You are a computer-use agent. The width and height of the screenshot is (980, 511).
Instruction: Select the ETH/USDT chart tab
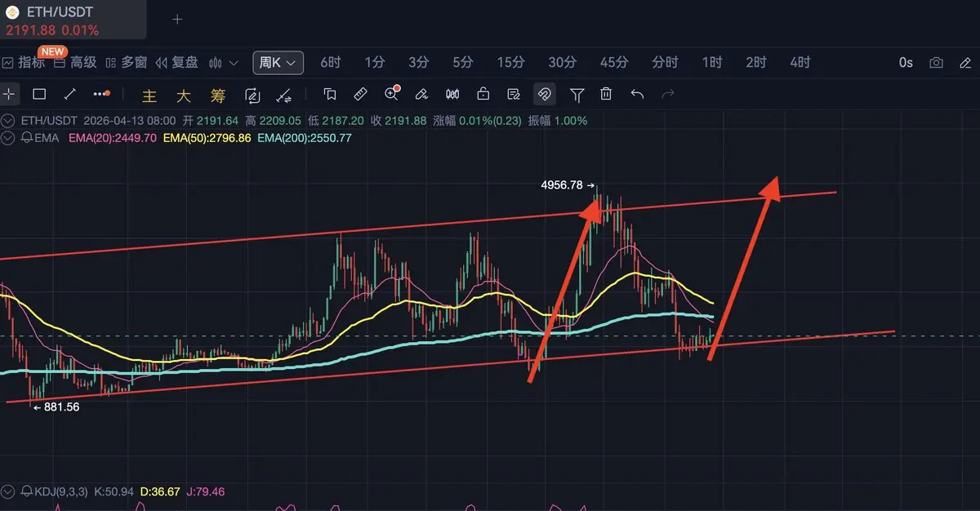pyautogui.click(x=73, y=20)
